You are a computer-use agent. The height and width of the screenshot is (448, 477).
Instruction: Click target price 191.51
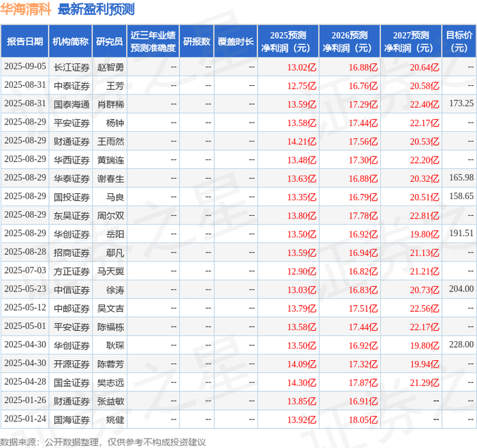(461, 233)
